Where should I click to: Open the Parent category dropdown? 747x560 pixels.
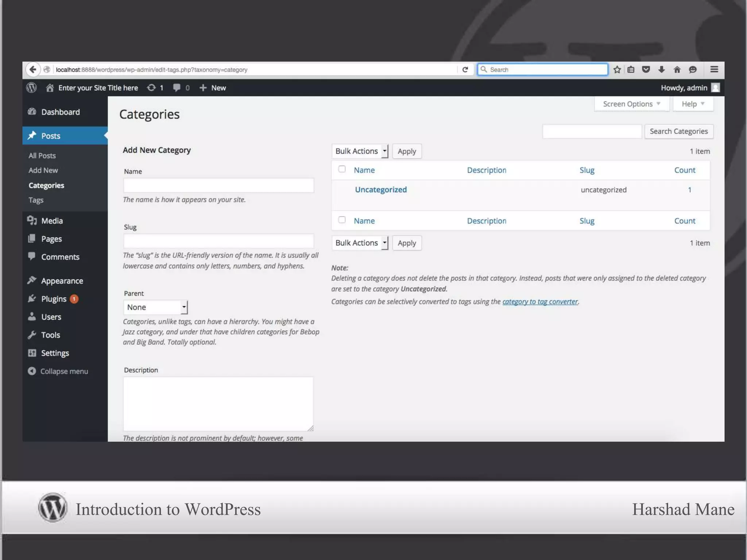(155, 307)
